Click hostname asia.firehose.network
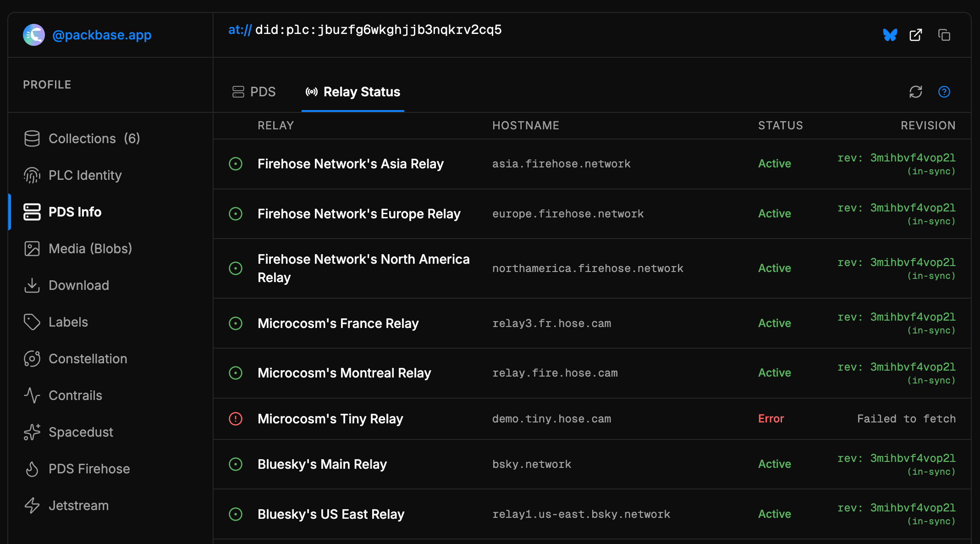 [562, 164]
